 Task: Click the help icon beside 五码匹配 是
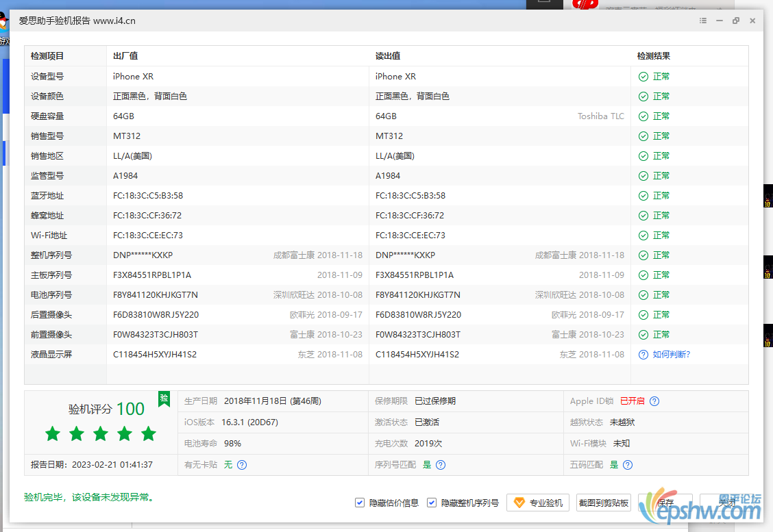(x=628, y=464)
